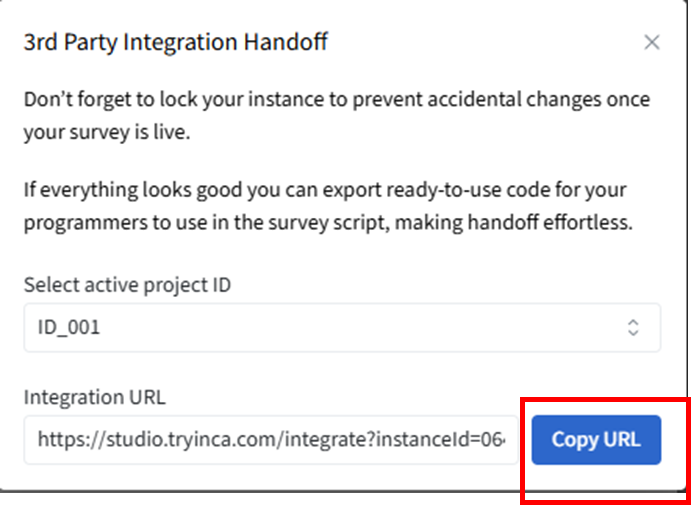Click the "Select active project ID" label

[x=127, y=285]
